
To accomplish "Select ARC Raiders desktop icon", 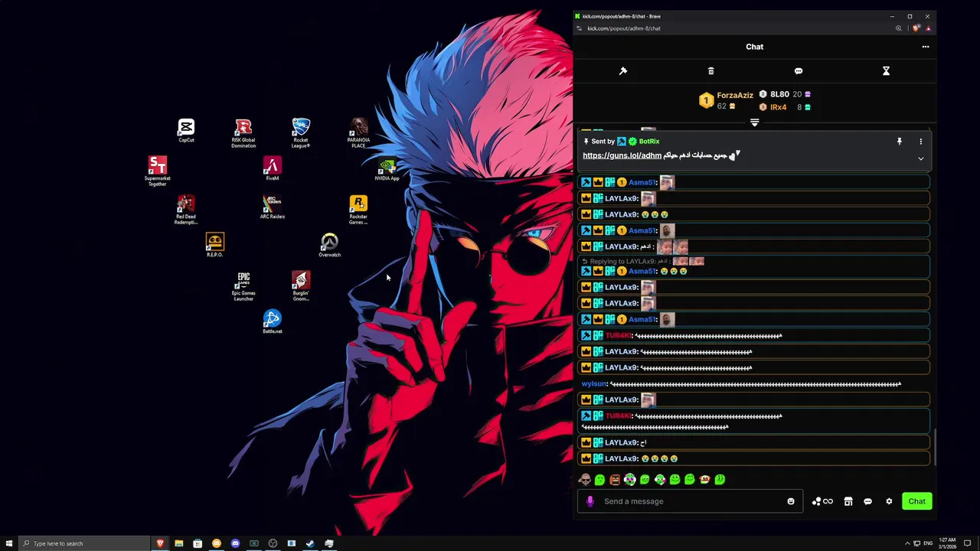I will (272, 207).
